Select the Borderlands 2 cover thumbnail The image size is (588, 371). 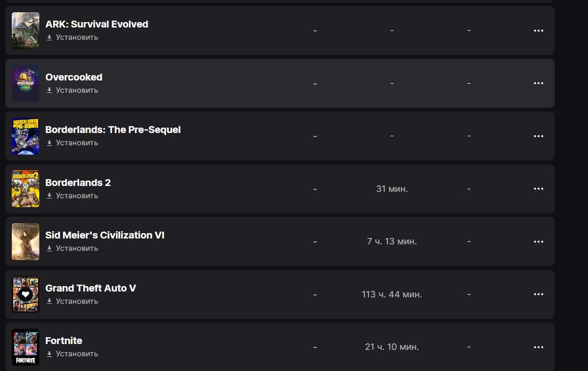(26, 189)
